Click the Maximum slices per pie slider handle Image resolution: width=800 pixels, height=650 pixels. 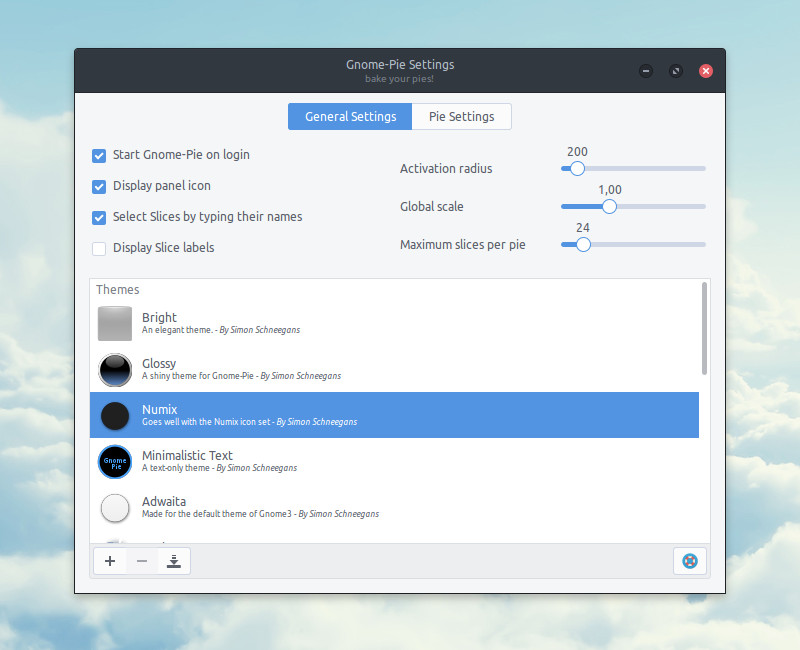(x=583, y=244)
